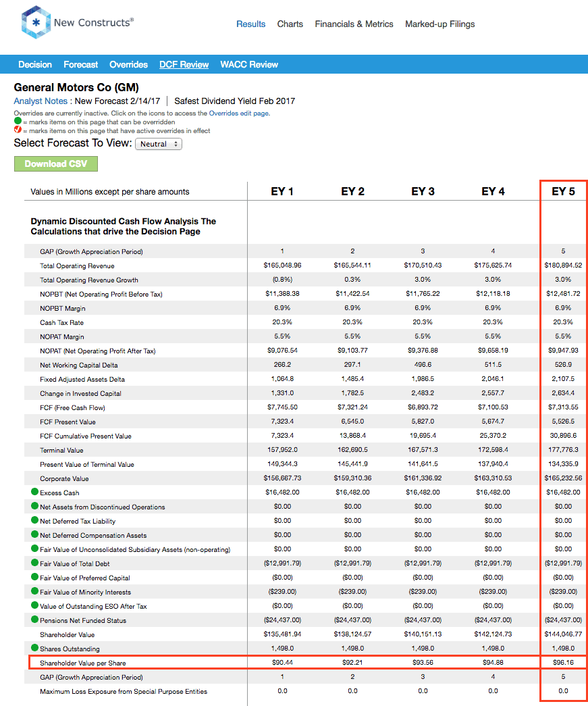This screenshot has height=706, width=588.
Task: Open the Select Forecast To View dropdown
Action: coord(159,144)
